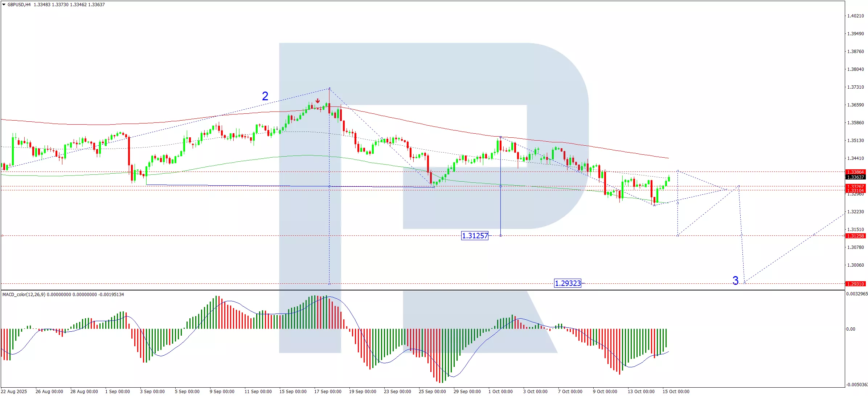Image resolution: width=868 pixels, height=396 pixels.
Task: Click the 1.40210 price scale label
Action: 855,16
